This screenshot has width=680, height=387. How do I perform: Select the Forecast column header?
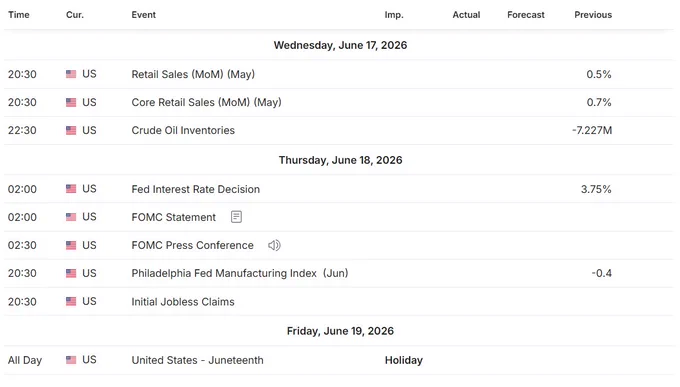pos(526,15)
